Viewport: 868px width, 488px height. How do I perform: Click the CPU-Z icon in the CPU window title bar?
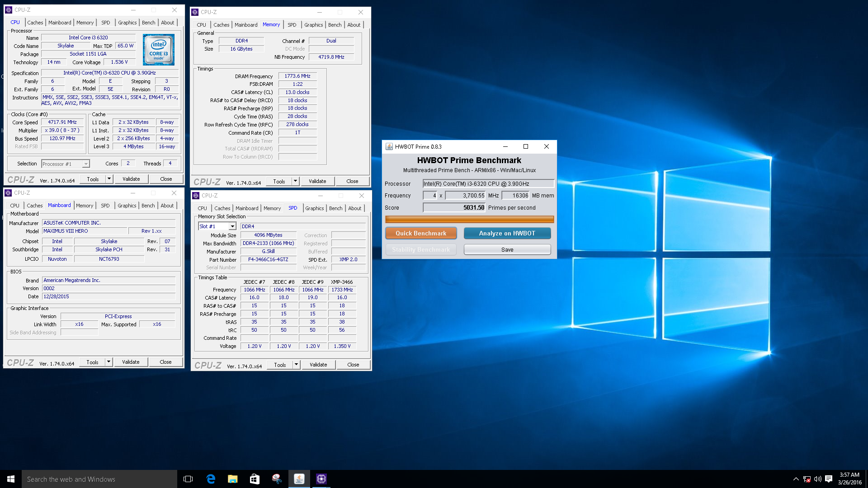(x=9, y=9)
